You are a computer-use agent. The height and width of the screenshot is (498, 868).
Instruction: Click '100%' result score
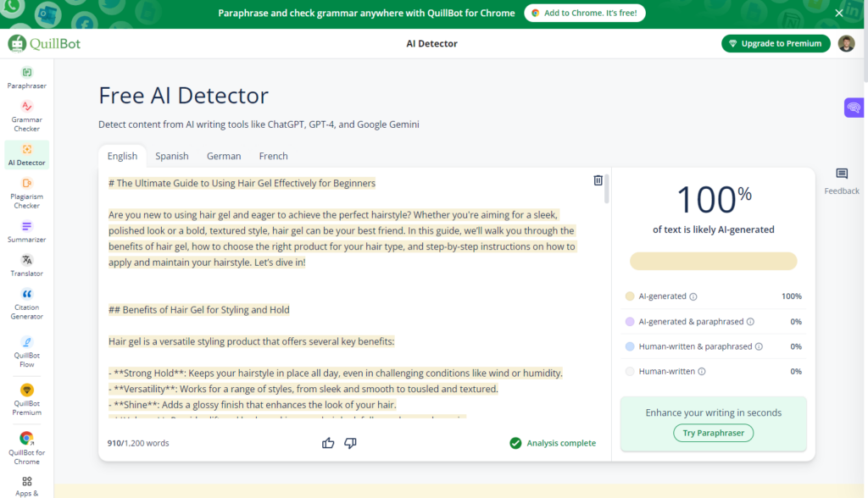click(714, 199)
